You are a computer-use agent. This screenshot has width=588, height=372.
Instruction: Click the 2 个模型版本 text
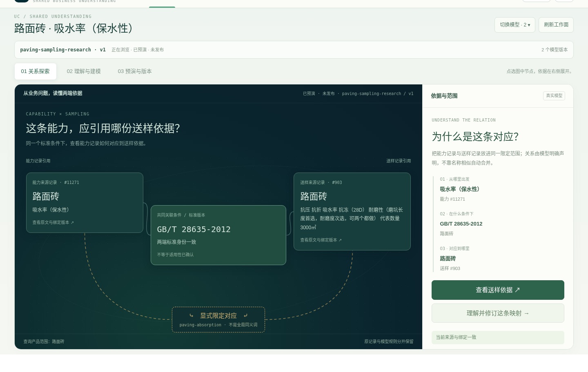click(555, 50)
